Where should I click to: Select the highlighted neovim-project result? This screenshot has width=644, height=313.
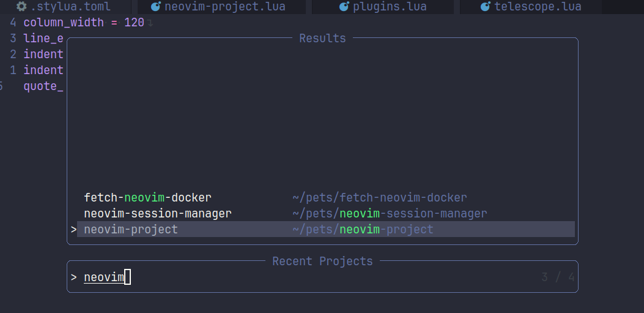326,229
